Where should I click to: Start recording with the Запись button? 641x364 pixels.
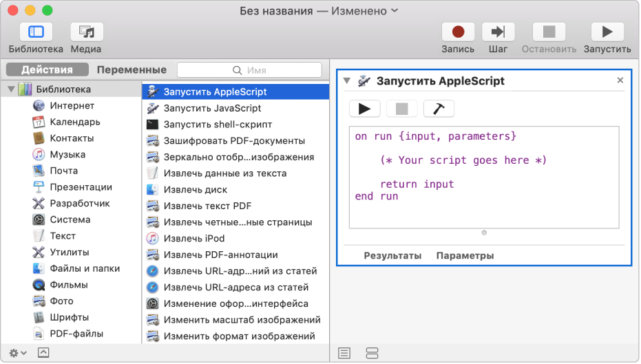point(458,32)
